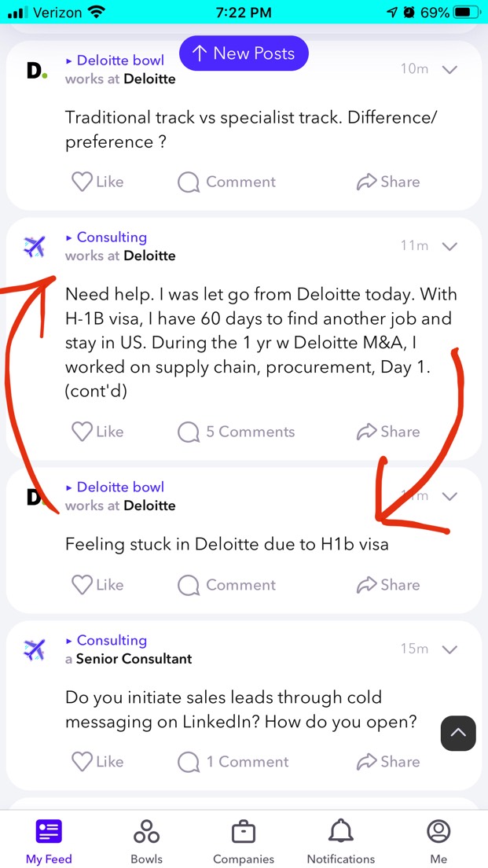Screen dimensions: 488x868
Task: Like the H-1B visa help post
Action: click(x=98, y=431)
